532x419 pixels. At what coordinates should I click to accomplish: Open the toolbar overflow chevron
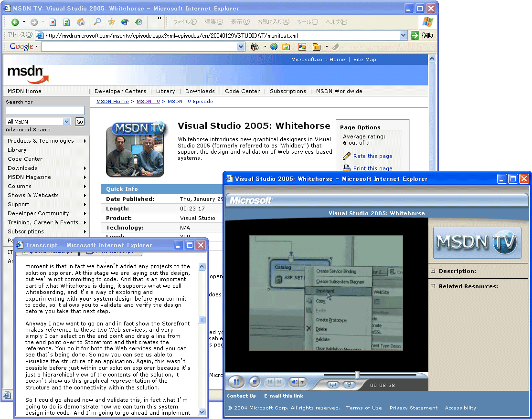(x=159, y=18)
